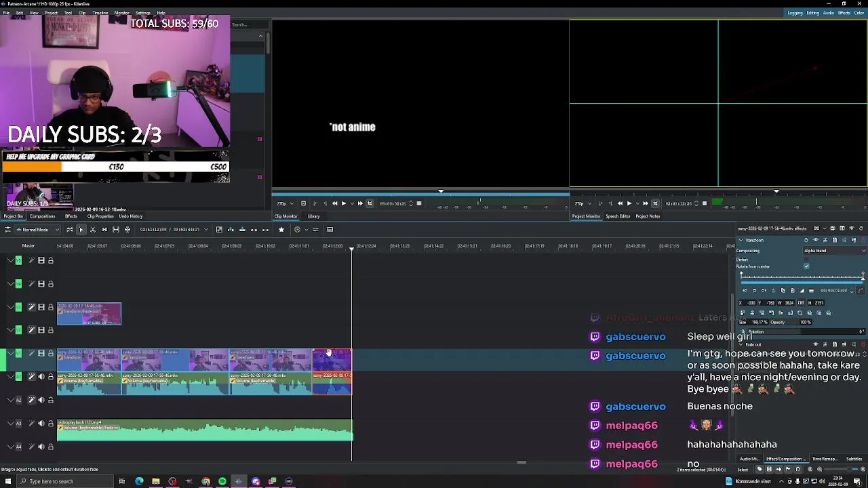The width and height of the screenshot is (868, 488).
Task: Select the razor (scissors) tool in timeline toolbar
Action: point(92,229)
